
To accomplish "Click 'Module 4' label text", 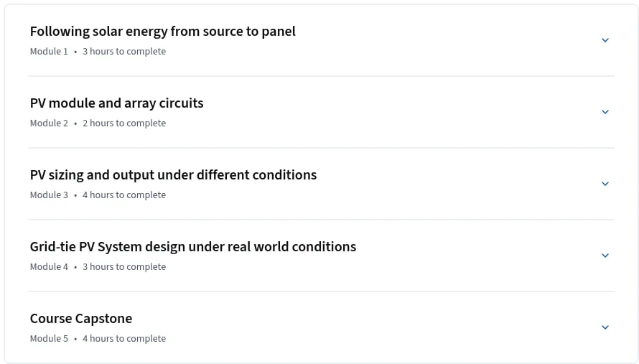I will point(49,266).
